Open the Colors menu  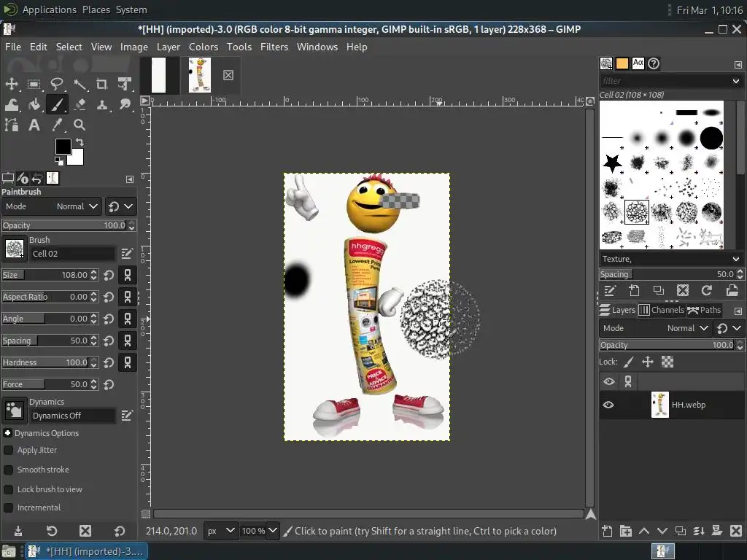204,47
